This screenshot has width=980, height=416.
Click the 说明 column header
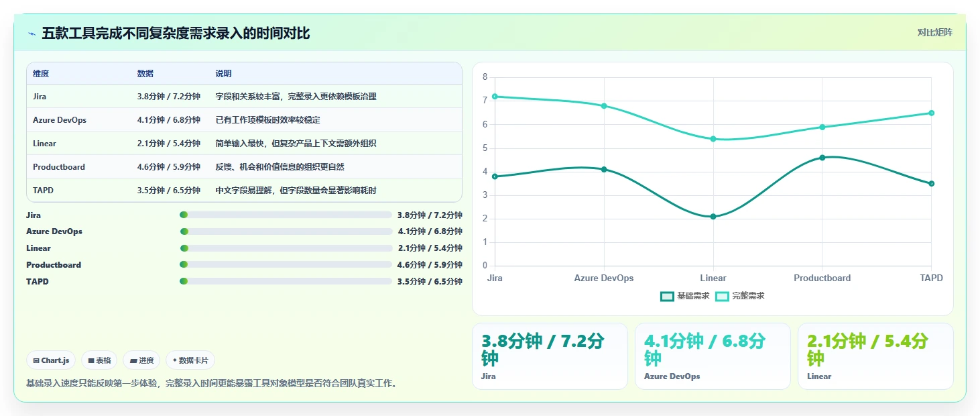pos(223,74)
